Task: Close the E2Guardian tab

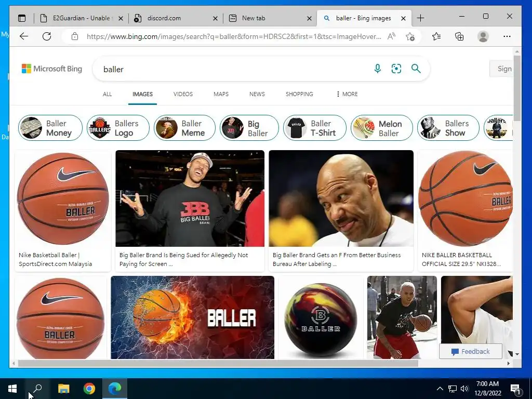Action: coord(121,18)
